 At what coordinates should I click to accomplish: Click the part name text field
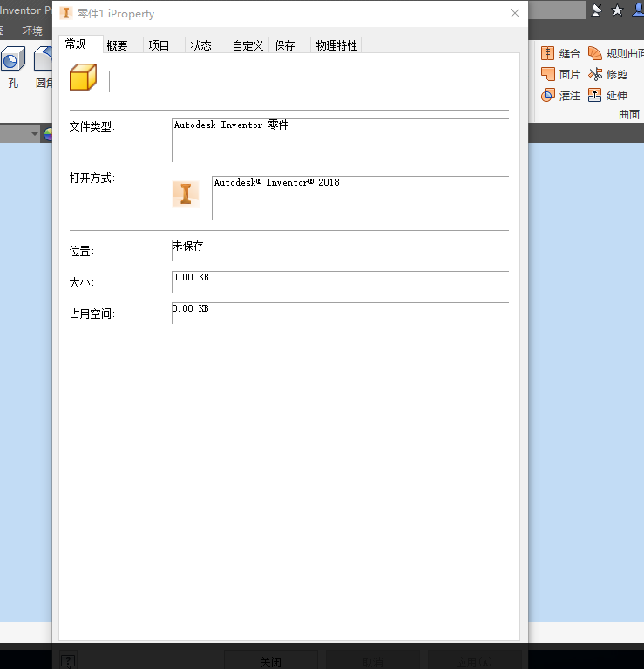pyautogui.click(x=308, y=81)
